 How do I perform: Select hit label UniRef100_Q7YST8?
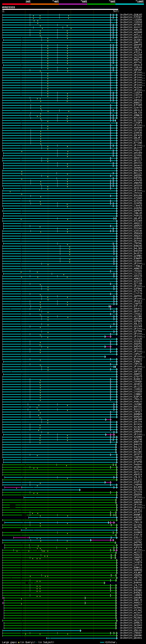(x=131, y=492)
